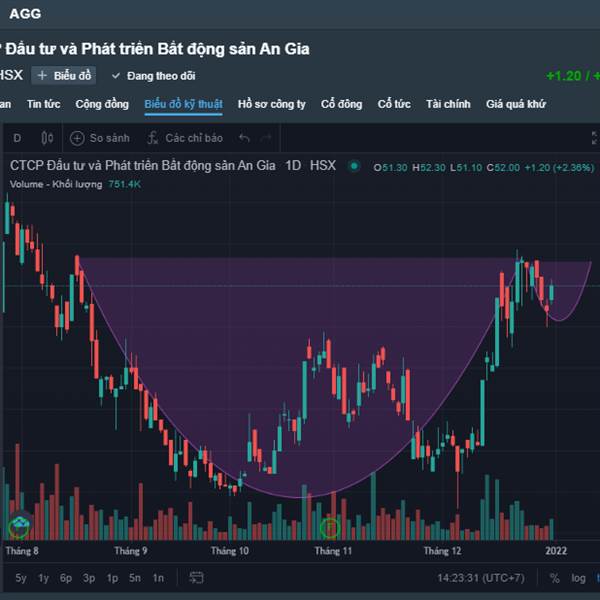Undo the last chart action
The width and height of the screenshot is (600, 600).
click(244, 138)
